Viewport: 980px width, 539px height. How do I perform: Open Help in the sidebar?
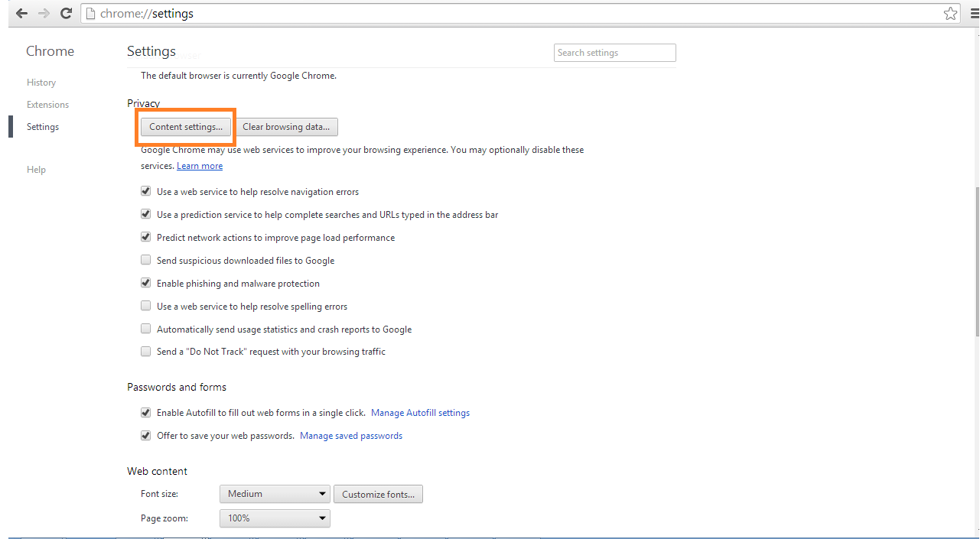(36, 170)
